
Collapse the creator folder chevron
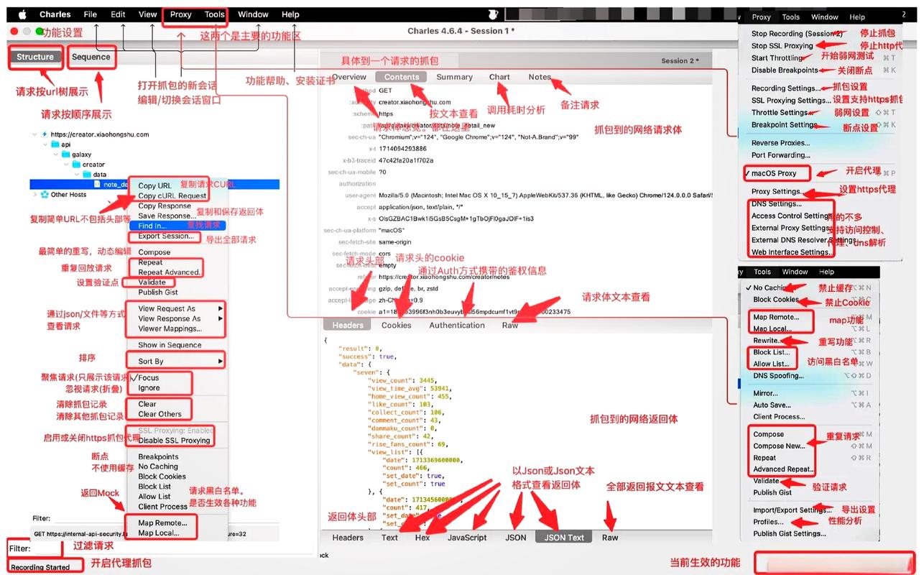pyautogui.click(x=67, y=165)
